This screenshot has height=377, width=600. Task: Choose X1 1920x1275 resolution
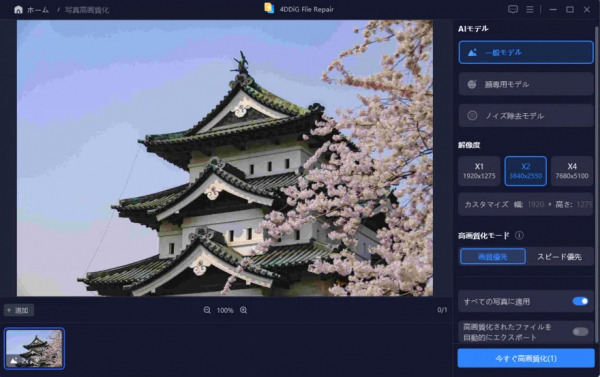coord(479,171)
